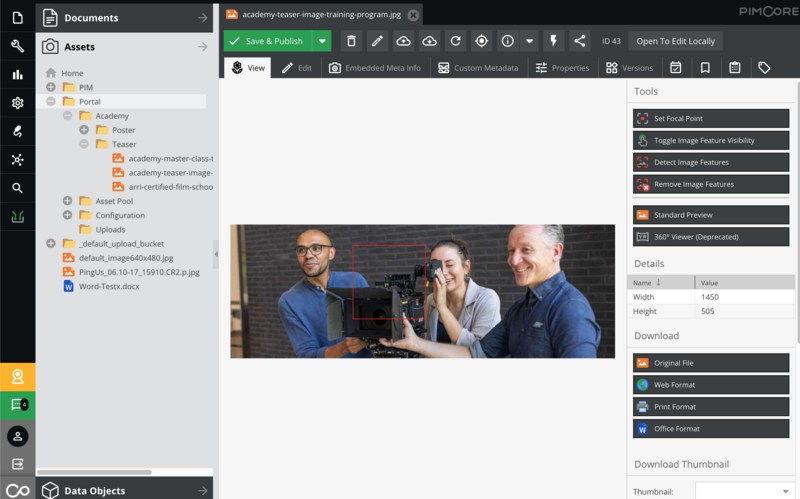This screenshot has height=499, width=800.
Task: Open the Save & Publish dropdown arrow
Action: 322,41
